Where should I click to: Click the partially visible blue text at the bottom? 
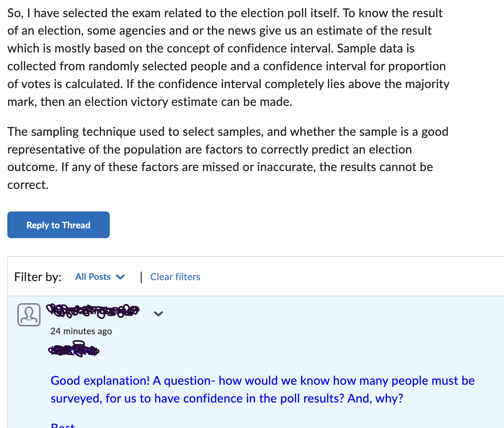(63, 425)
